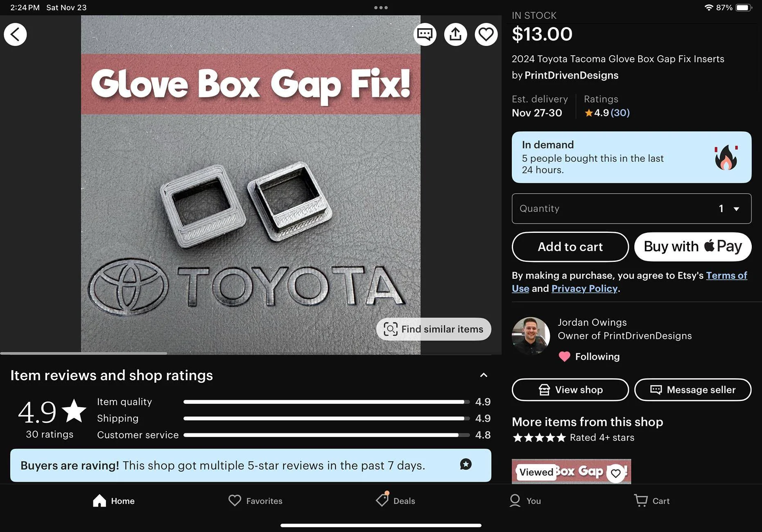Viewport: 762px width, 532px height.
Task: Favorite the Viewed item thumbnail heart
Action: coord(615,473)
